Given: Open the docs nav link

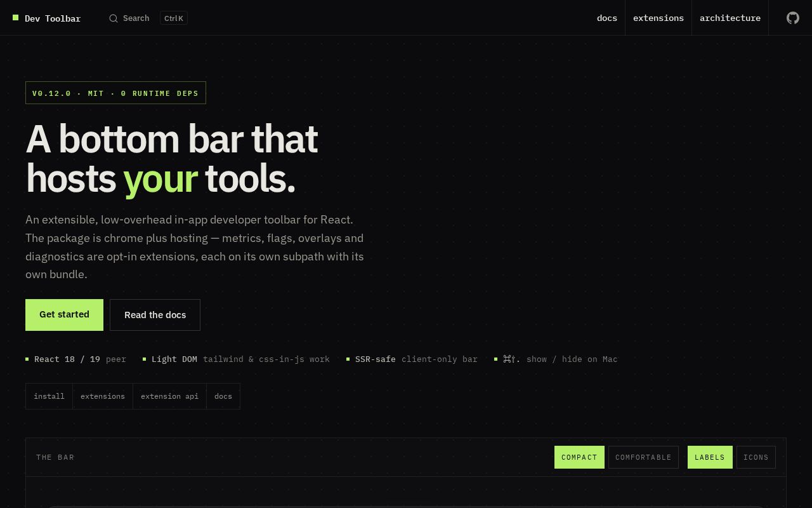Looking at the screenshot, I should coord(607,18).
